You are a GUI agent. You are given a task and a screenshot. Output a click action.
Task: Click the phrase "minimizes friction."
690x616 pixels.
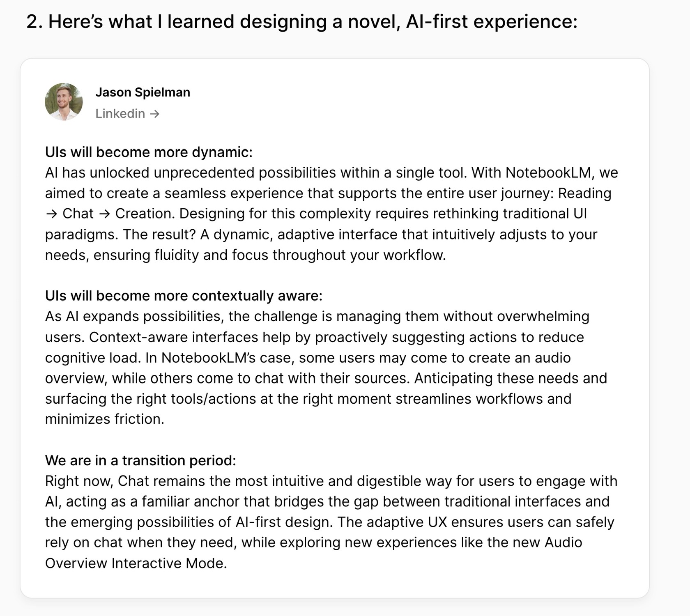(104, 420)
